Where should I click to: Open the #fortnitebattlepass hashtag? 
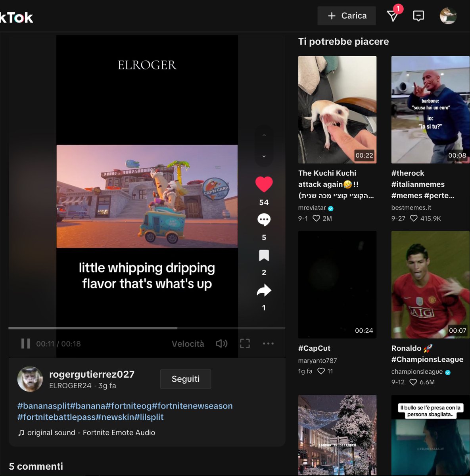pyautogui.click(x=56, y=417)
